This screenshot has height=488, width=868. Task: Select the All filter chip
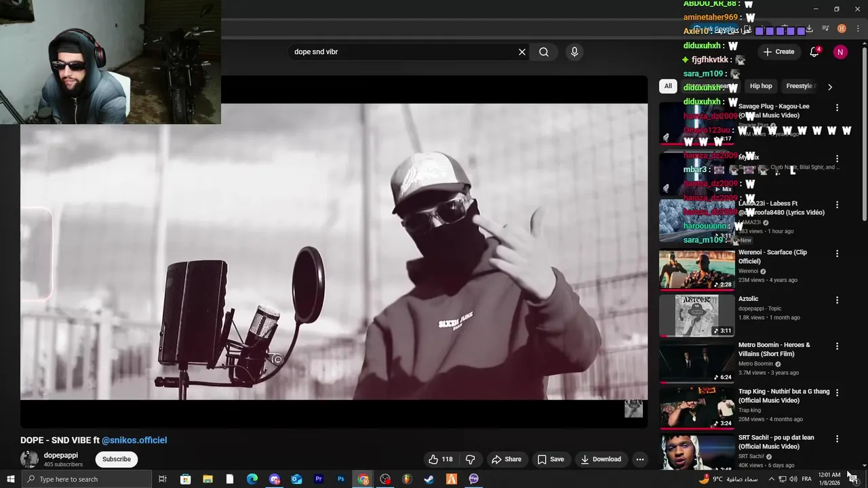[x=668, y=86]
